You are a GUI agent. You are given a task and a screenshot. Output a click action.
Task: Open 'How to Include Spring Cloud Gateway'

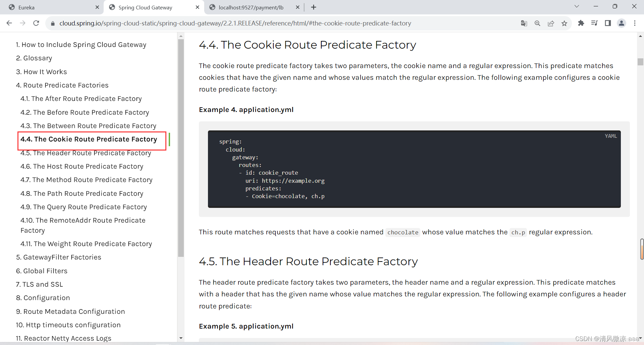(81, 45)
